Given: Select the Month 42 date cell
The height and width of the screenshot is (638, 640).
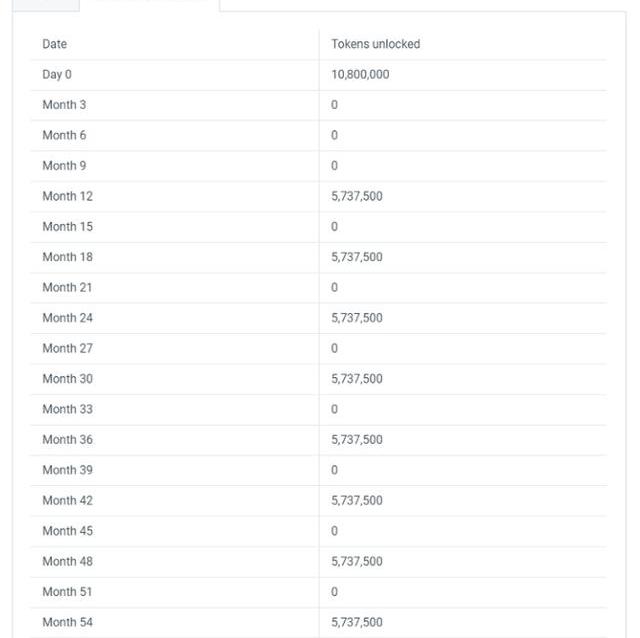Looking at the screenshot, I should [67, 501].
